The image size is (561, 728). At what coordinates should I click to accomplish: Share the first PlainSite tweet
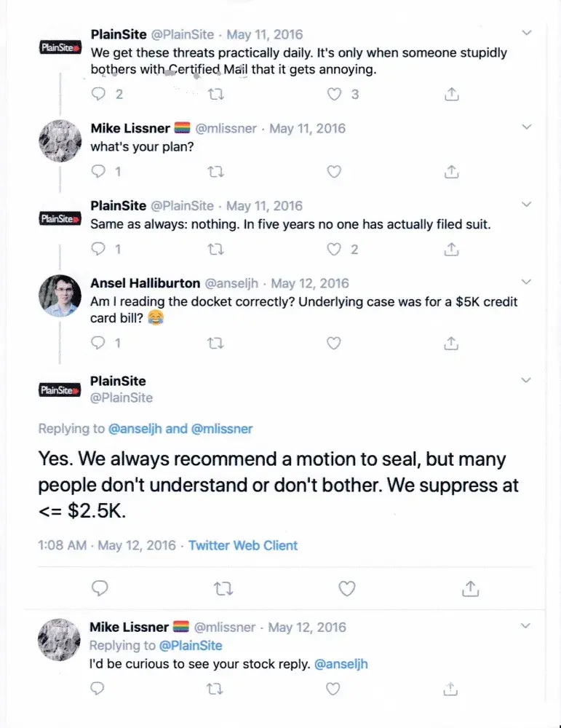pos(451,94)
